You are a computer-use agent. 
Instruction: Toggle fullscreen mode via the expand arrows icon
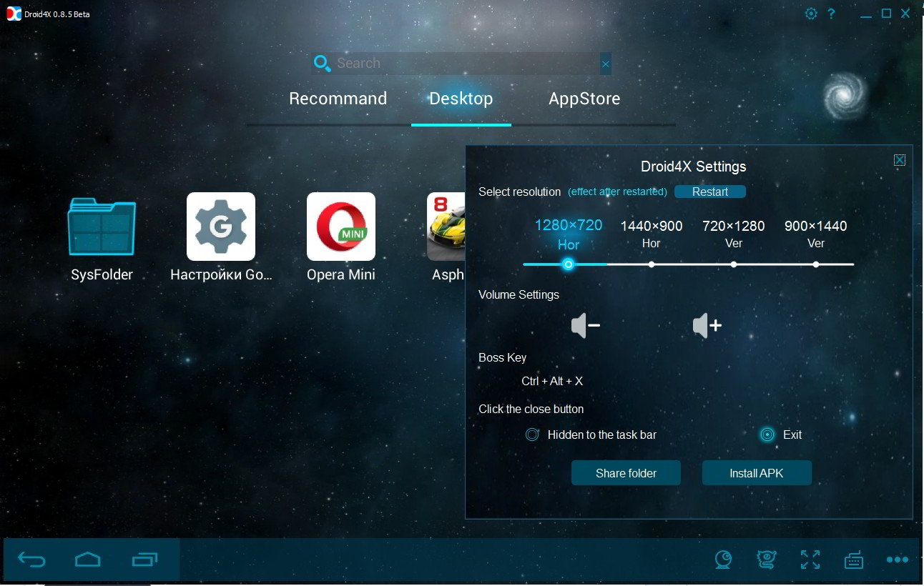tap(810, 560)
